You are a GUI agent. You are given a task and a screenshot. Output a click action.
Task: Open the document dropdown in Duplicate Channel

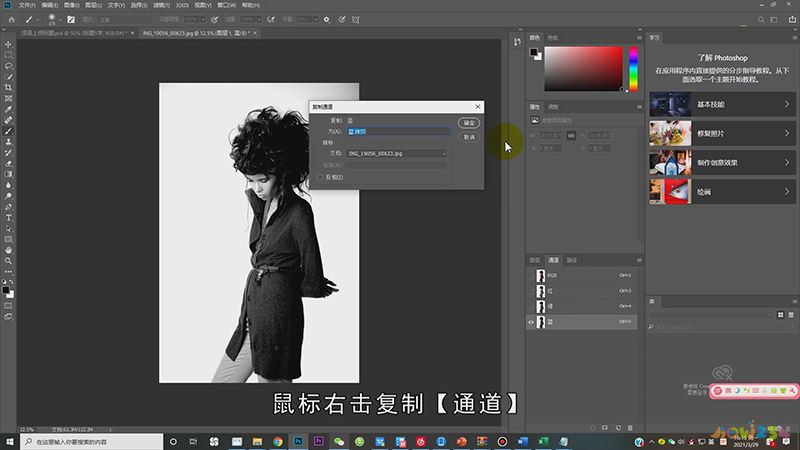(x=396, y=153)
